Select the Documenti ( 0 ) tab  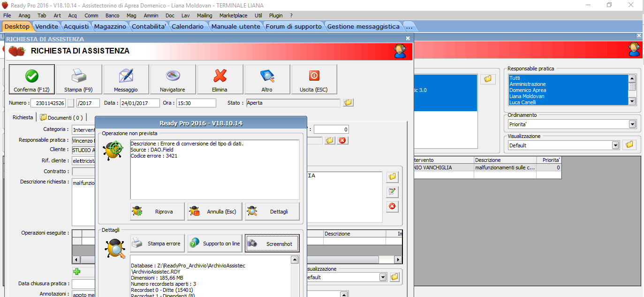coord(61,118)
